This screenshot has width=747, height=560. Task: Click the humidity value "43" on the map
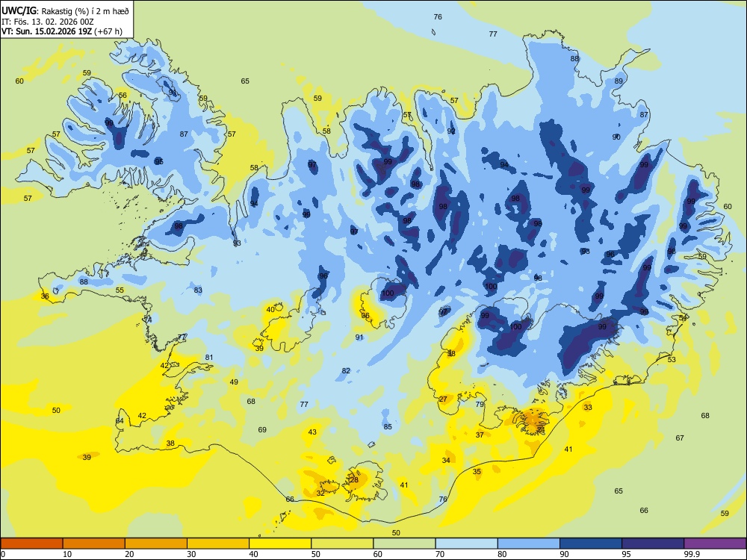pos(312,432)
